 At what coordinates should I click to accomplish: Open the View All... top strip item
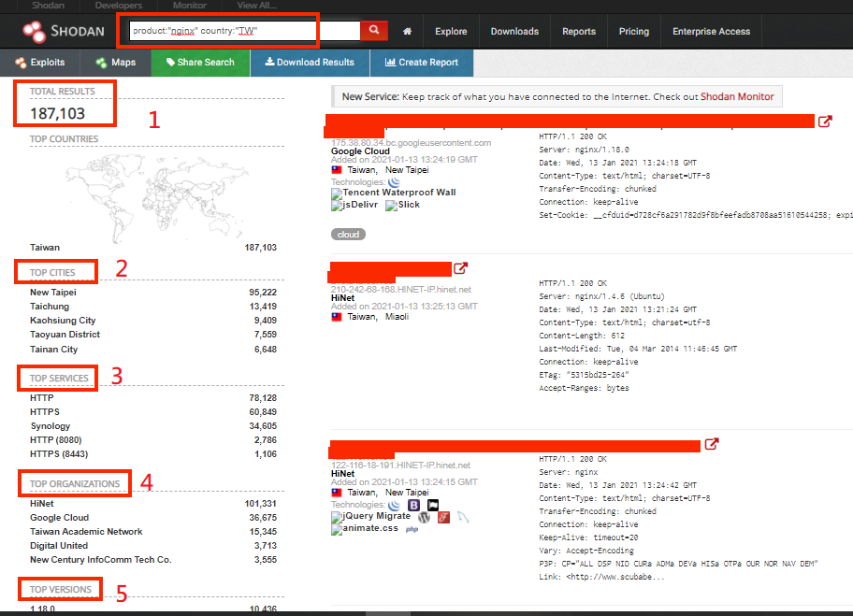[257, 6]
